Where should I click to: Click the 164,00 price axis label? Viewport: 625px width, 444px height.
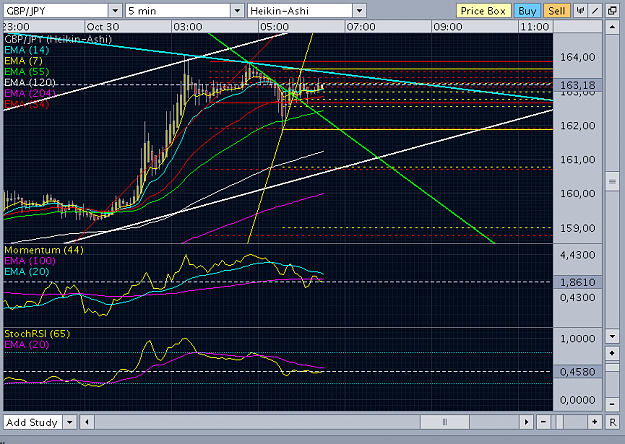(x=578, y=57)
